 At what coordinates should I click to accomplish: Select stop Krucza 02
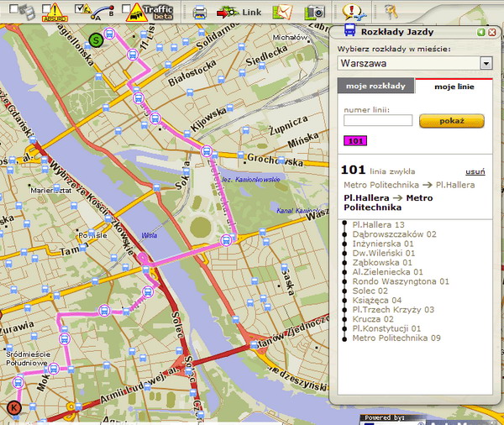373,319
